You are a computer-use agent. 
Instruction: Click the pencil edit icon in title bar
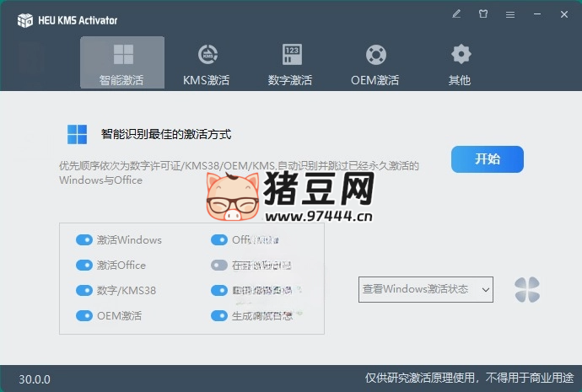(456, 14)
